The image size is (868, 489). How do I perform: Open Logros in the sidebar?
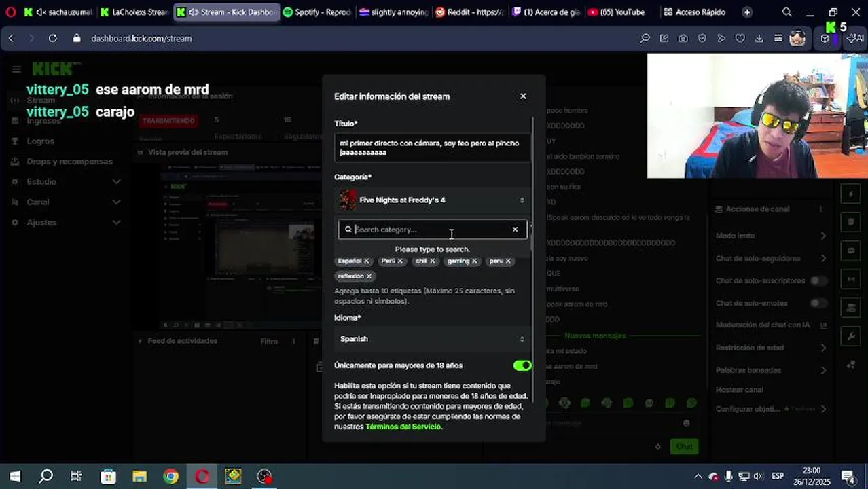40,141
